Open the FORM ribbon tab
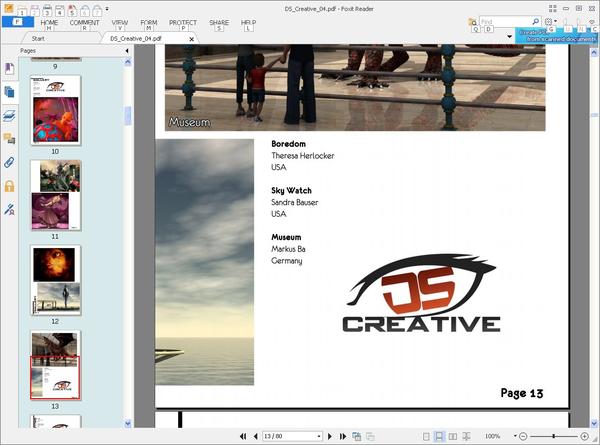Screen dimensions: 600x445 coord(148,23)
